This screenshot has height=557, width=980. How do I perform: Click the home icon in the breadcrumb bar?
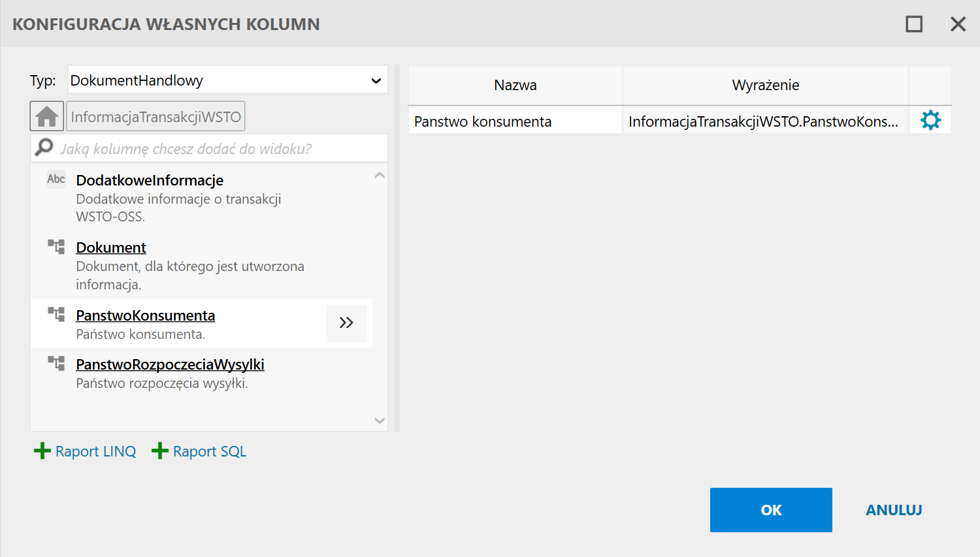coord(46,116)
